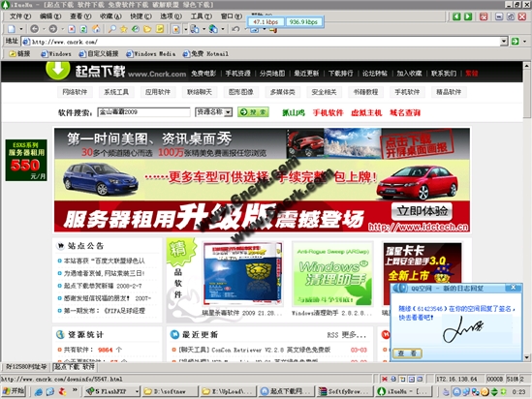Open Favorites with the star icon

pyautogui.click(x=123, y=29)
